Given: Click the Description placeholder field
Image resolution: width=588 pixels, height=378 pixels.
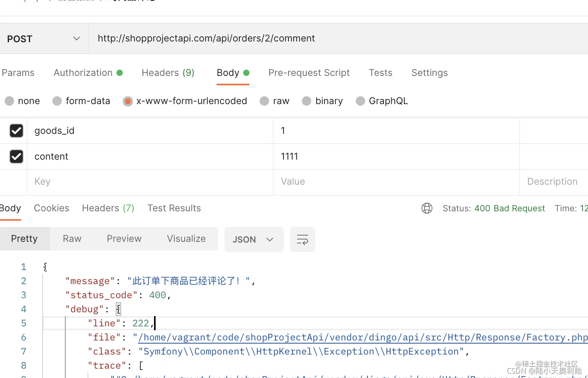Looking at the screenshot, I should click(x=554, y=182).
